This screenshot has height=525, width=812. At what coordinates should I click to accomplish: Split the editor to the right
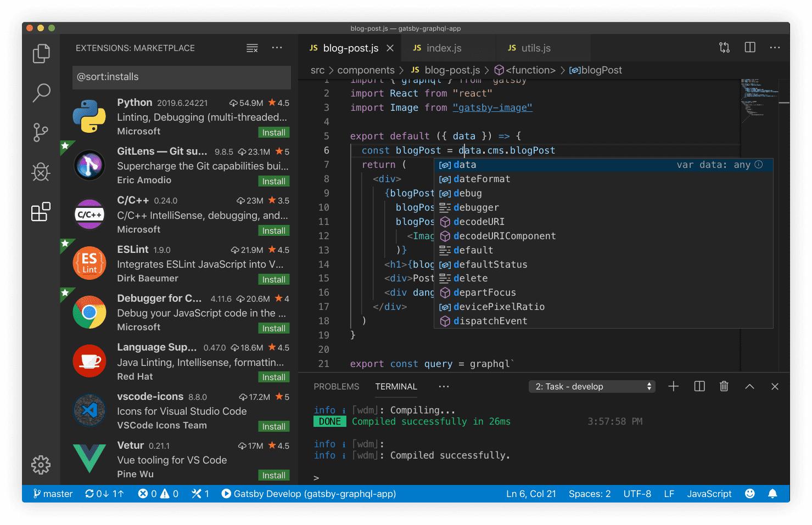(x=749, y=48)
